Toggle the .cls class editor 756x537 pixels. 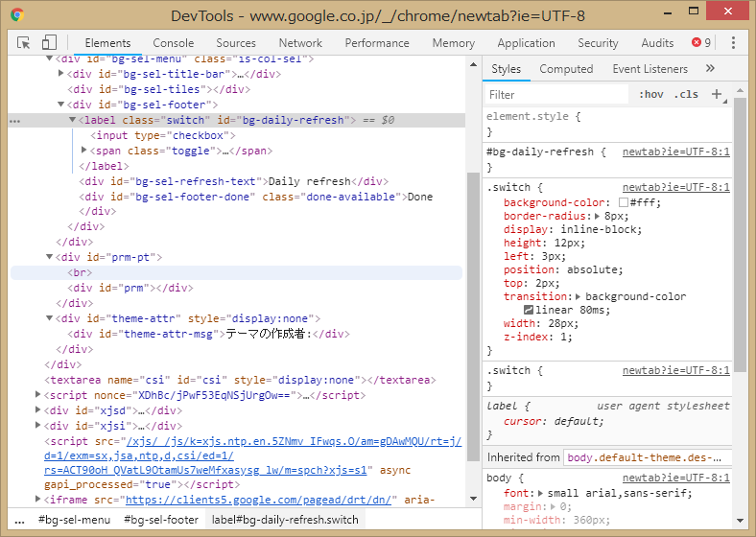coord(686,94)
